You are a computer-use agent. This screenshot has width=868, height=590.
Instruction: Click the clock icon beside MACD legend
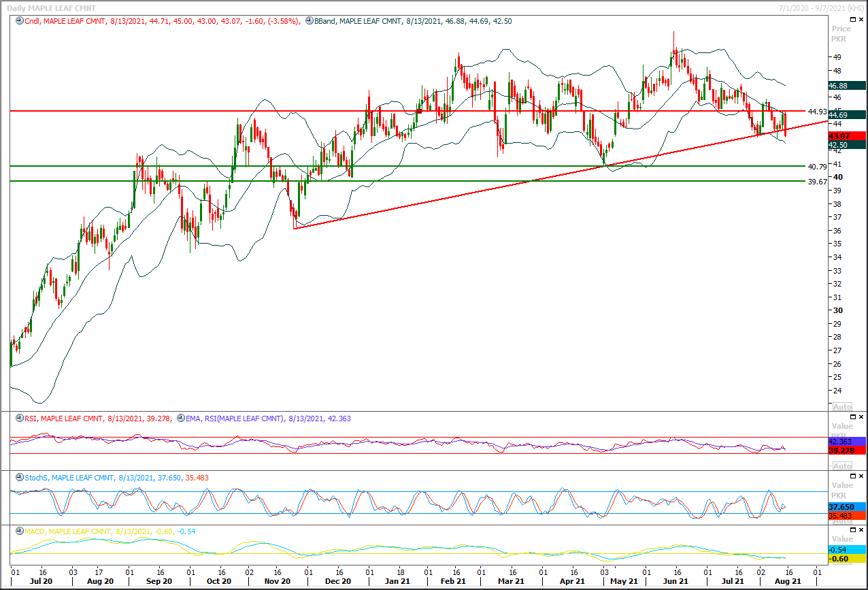point(18,531)
